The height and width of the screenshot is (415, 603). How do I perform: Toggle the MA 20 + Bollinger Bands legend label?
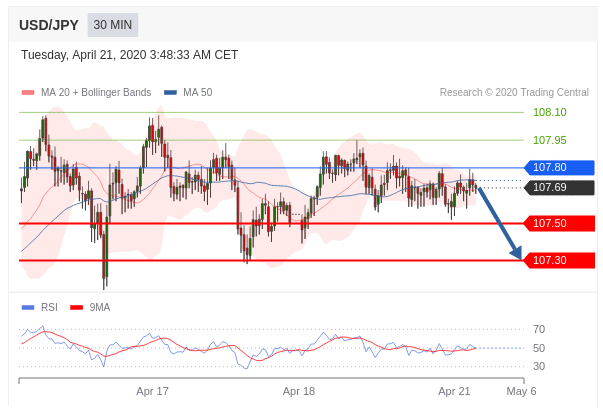(96, 93)
